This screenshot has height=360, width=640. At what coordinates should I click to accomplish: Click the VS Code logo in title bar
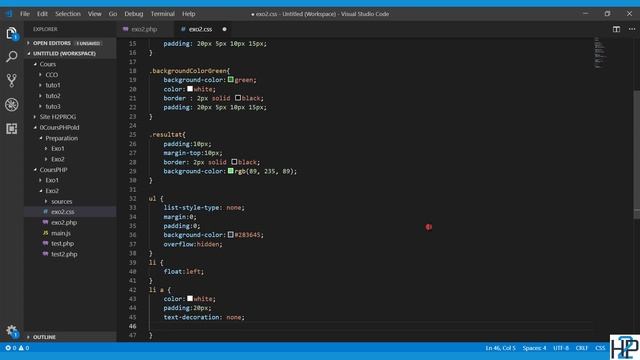coord(9,13)
